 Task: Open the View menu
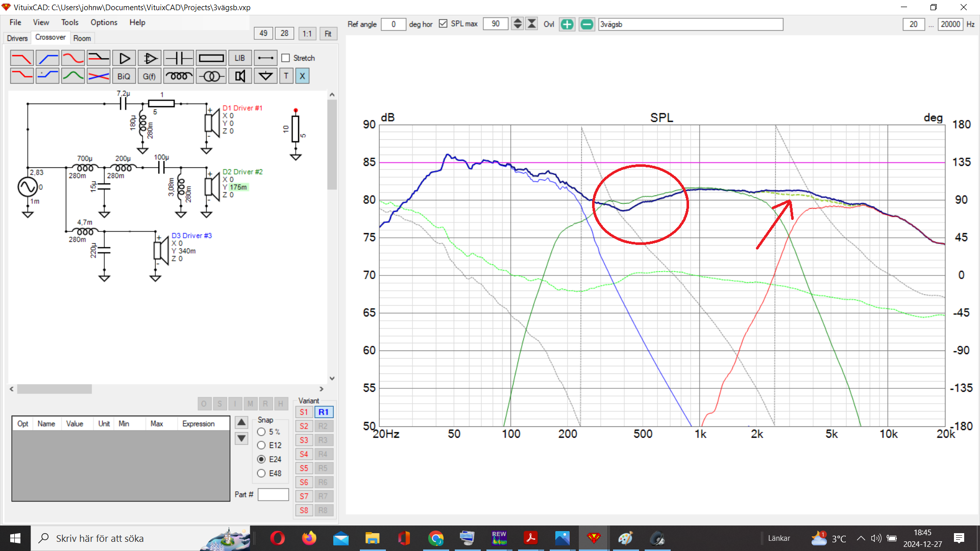coord(41,22)
